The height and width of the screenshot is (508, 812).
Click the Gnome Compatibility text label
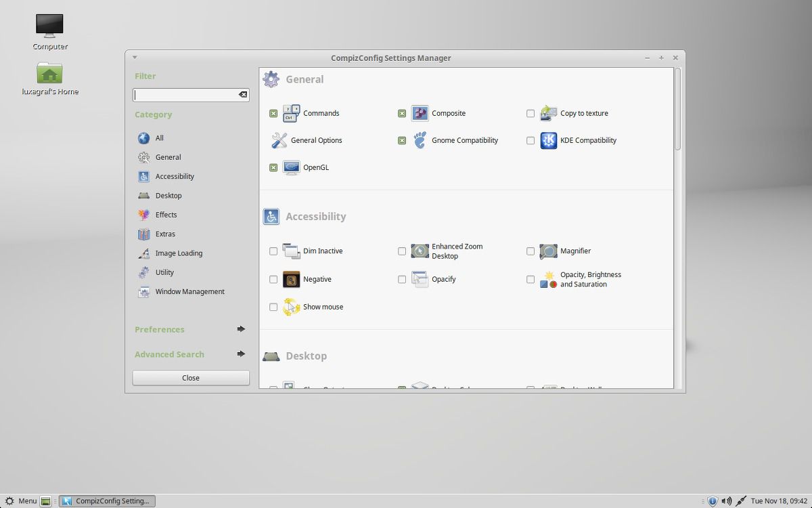465,140
